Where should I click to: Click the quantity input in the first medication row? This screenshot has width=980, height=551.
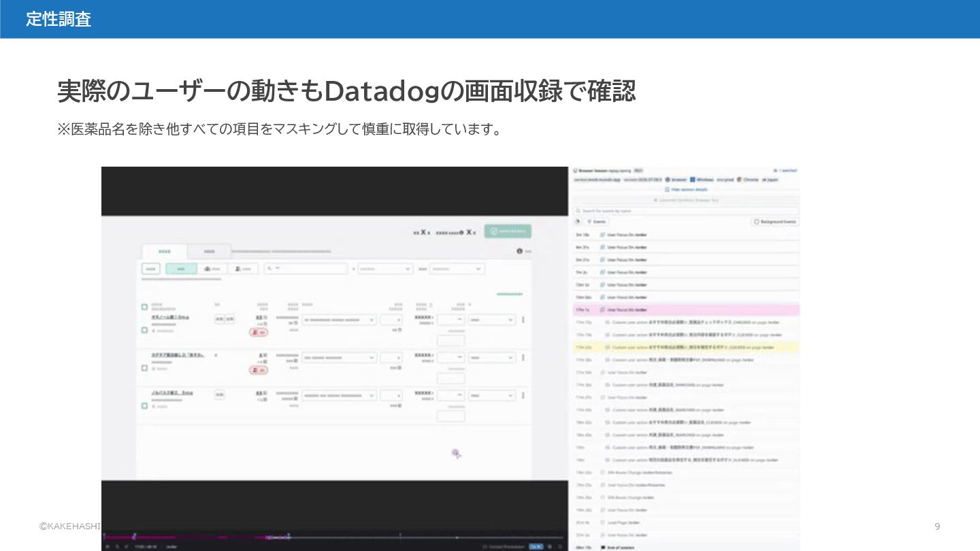[x=451, y=320]
